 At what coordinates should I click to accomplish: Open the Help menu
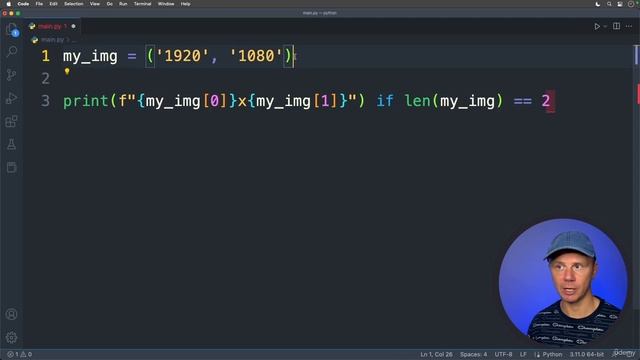point(185,4)
